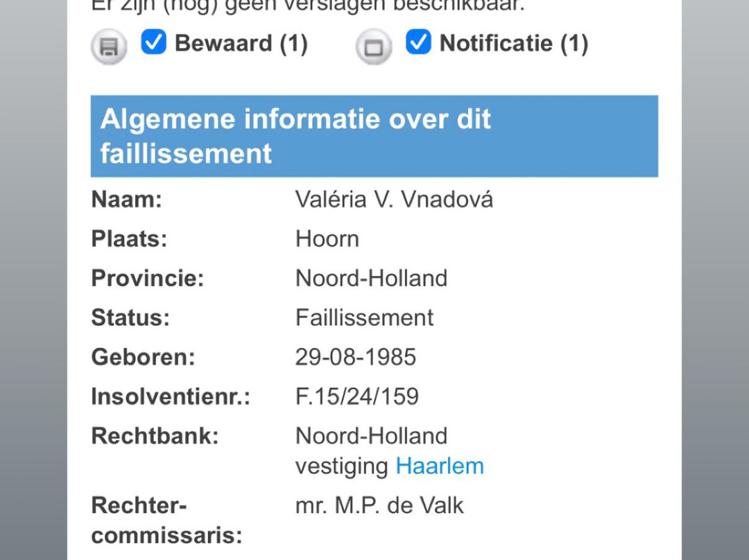Click the Naam field label
Screen dimensions: 749x560
pos(126,200)
